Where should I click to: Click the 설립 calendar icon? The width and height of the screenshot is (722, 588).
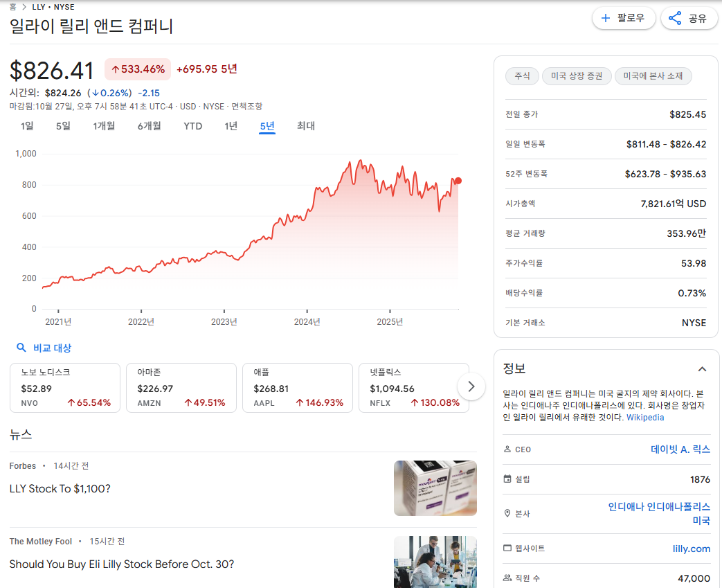[x=507, y=479]
